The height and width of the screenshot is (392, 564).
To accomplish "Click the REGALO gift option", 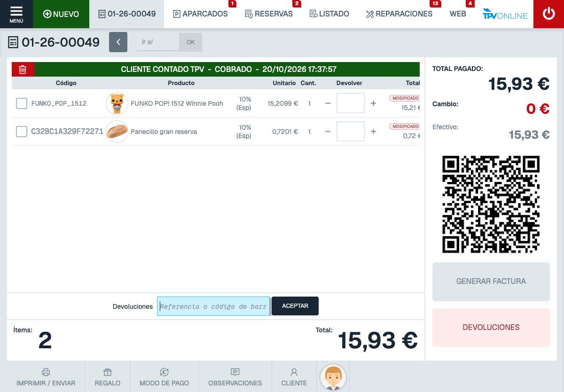I will [108, 377].
